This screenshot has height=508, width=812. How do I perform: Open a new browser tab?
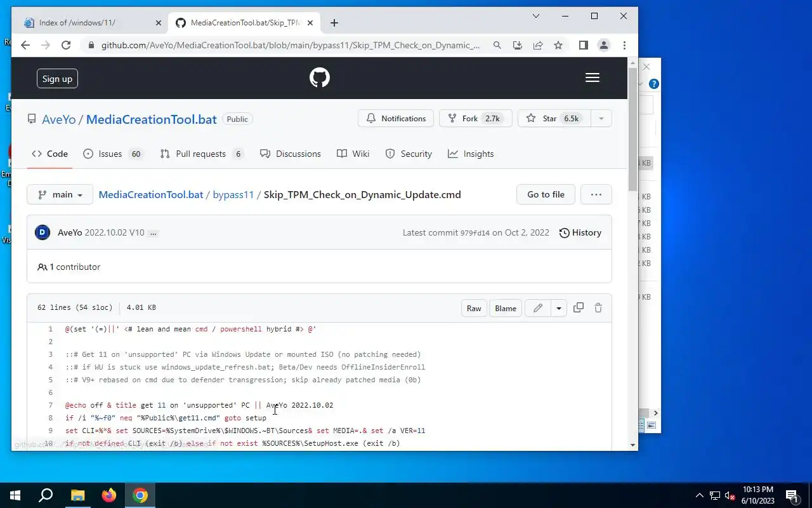coord(334,23)
